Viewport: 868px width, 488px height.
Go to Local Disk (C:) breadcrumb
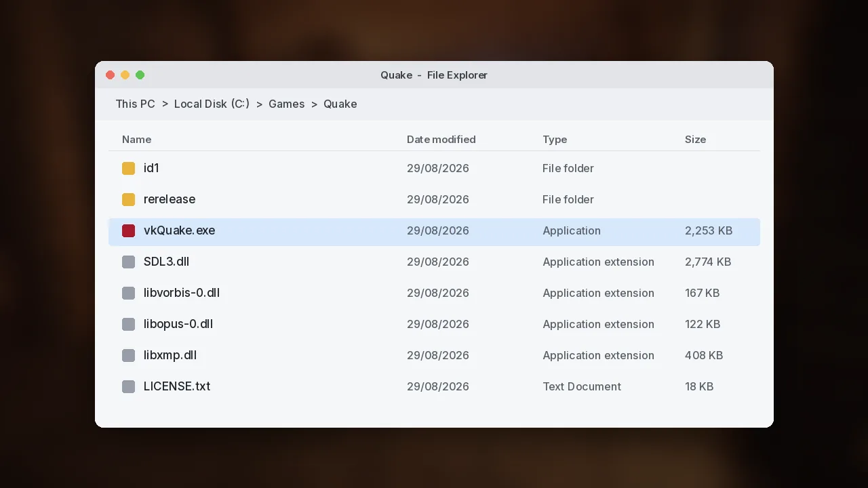pos(212,104)
